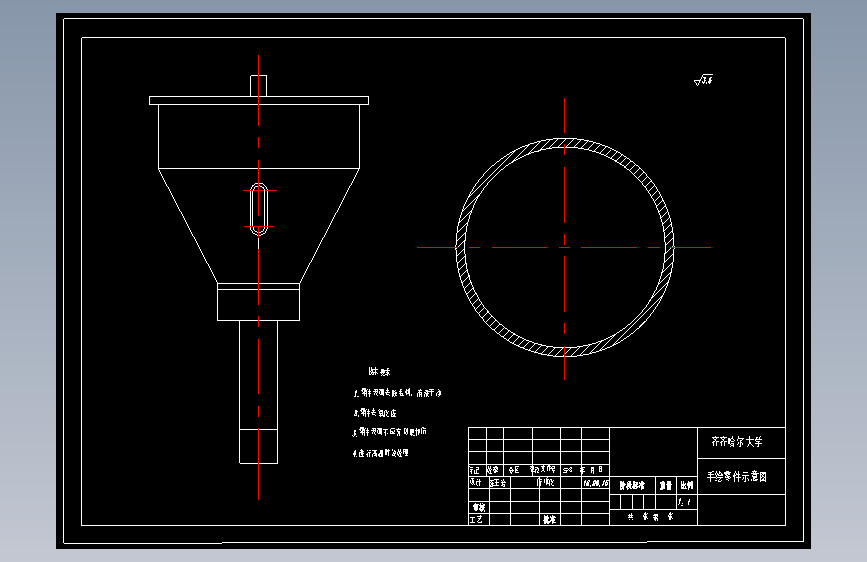This screenshot has width=867, height=562.
Task: Select the 工艺 label in the title block
Action: (476, 519)
